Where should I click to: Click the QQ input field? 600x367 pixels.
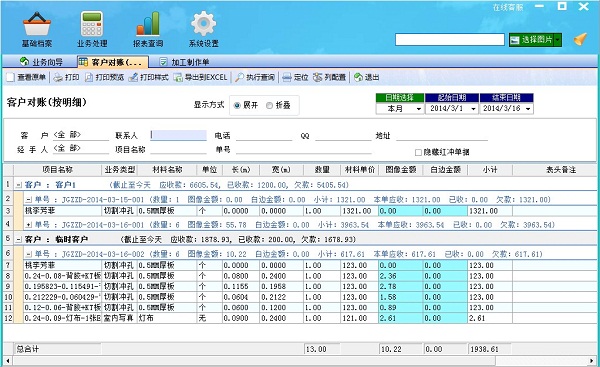[343, 135]
